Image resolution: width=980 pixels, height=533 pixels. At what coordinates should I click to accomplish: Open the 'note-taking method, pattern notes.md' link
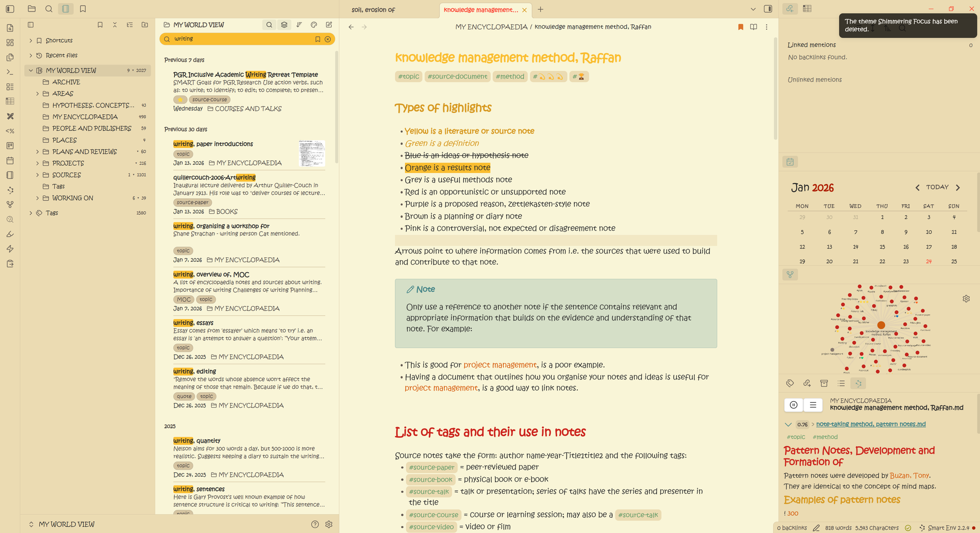click(871, 424)
